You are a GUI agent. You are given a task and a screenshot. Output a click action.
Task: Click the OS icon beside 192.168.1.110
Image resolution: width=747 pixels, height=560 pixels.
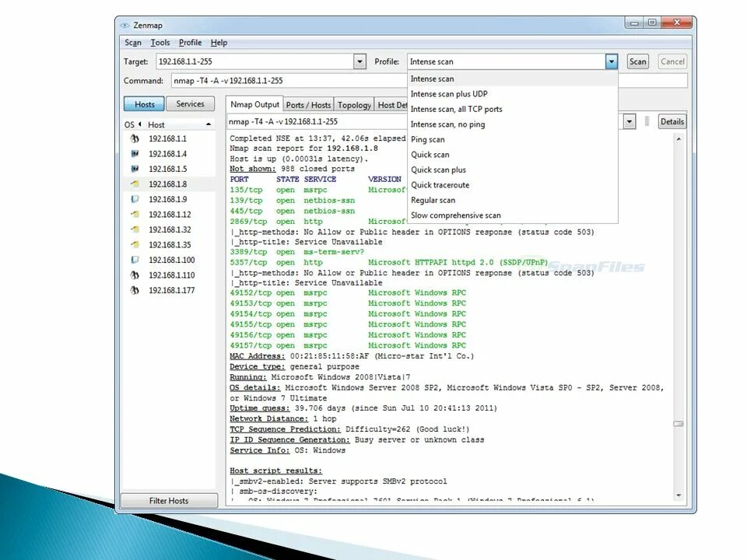[135, 275]
